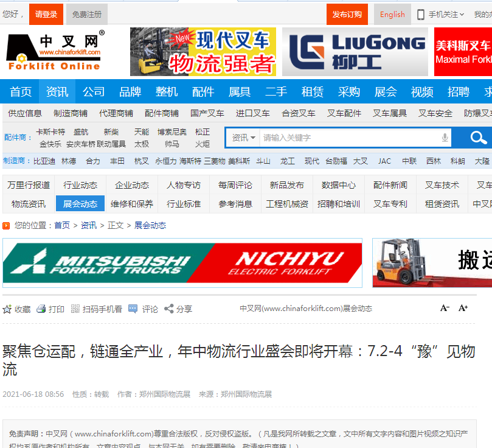The height and width of the screenshot is (448, 492).
Task: Expand the 手机关注 dropdown
Action: coord(440,14)
